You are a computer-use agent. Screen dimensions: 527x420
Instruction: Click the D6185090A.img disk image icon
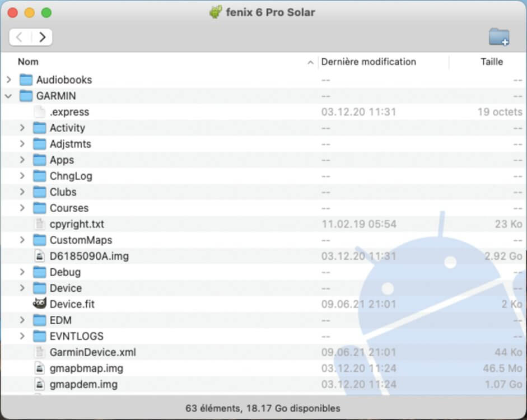click(x=39, y=256)
